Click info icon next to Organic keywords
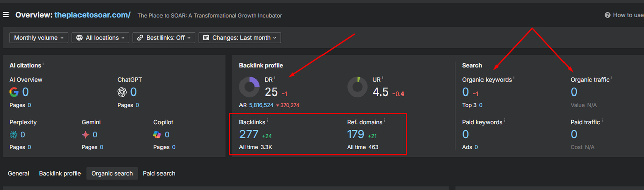 click(x=514, y=78)
